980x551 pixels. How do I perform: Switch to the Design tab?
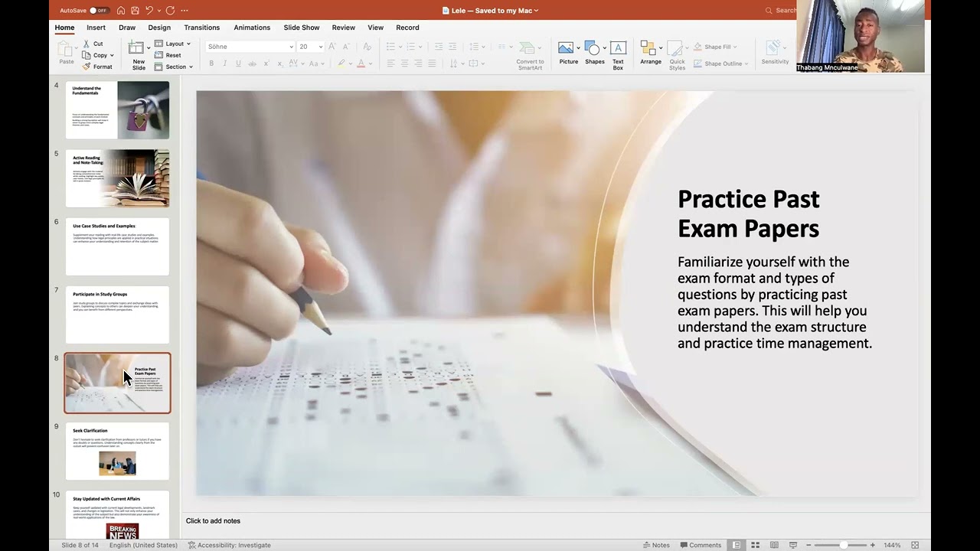159,28
